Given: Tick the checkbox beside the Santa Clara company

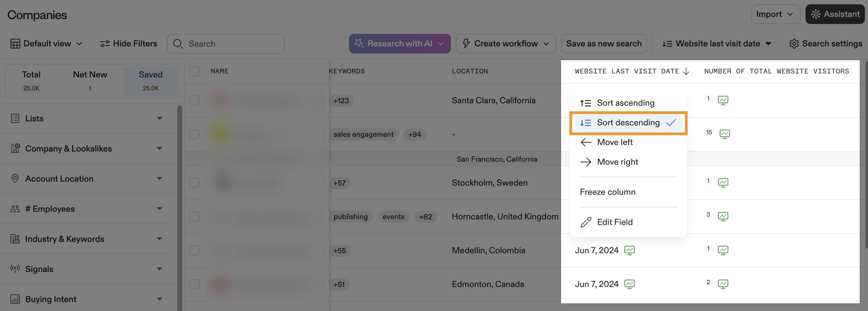Looking at the screenshot, I should tap(195, 100).
